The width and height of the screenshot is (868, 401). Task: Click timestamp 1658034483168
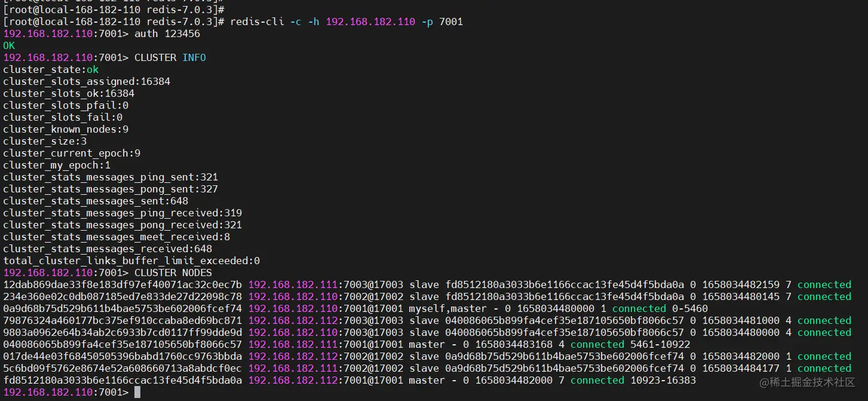(x=514, y=345)
